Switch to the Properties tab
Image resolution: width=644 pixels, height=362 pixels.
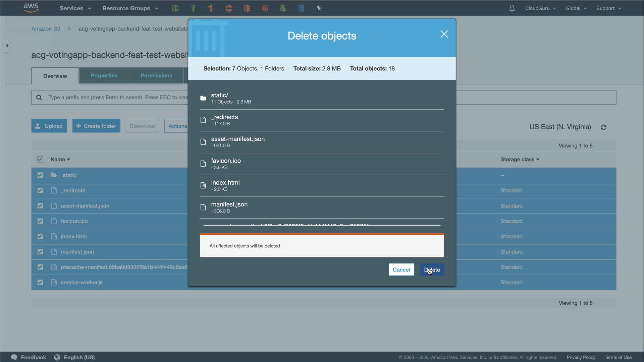pyautogui.click(x=104, y=76)
